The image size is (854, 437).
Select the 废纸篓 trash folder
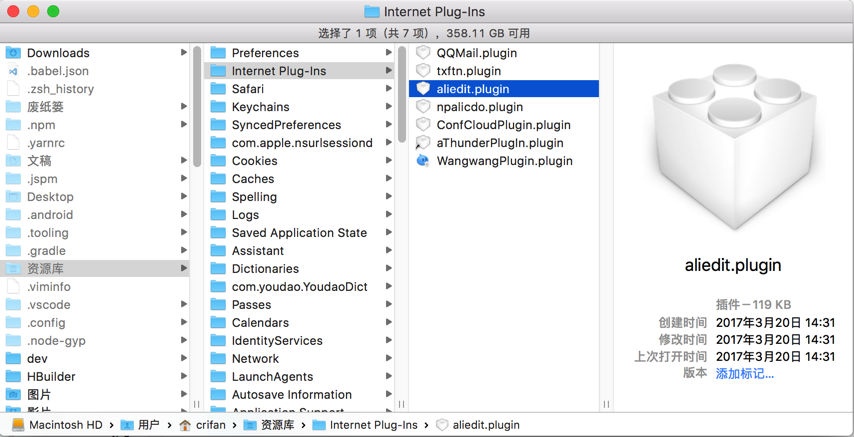95,107
